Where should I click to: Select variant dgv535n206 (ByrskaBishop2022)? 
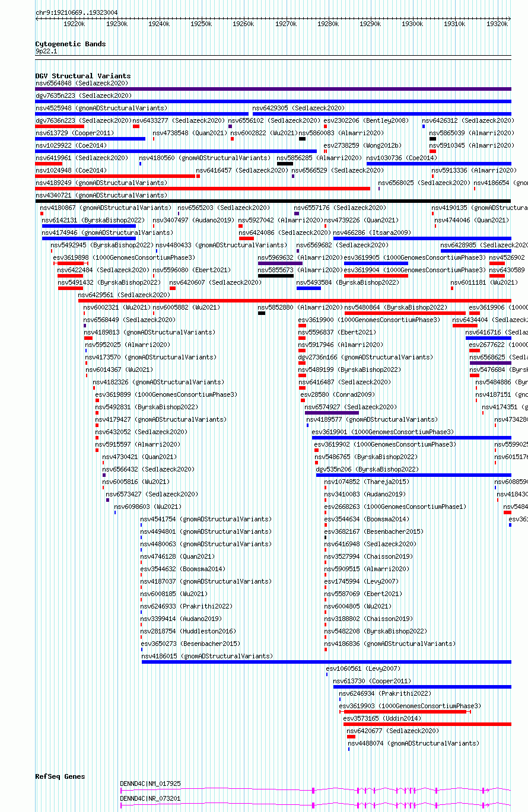point(367,469)
